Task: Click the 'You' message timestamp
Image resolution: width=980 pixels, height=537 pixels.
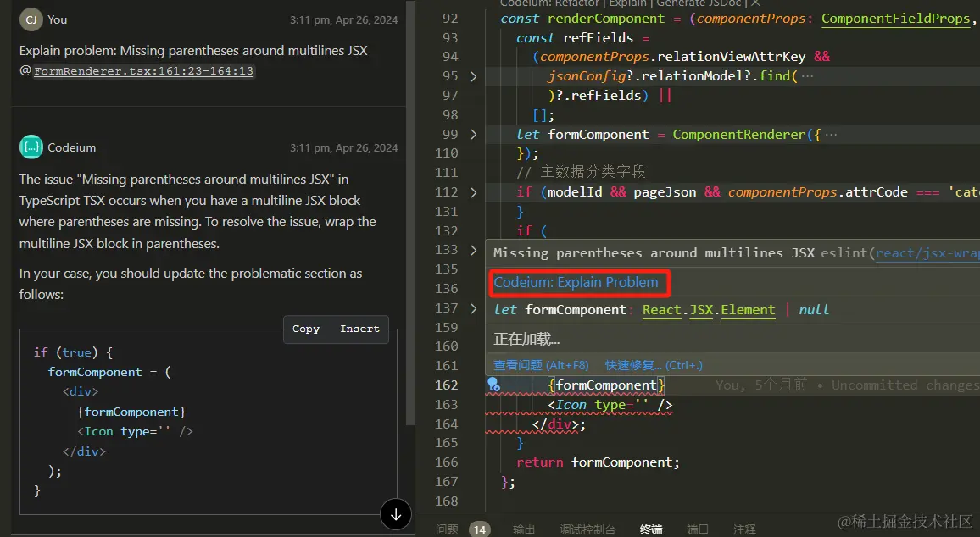Action: 343,20
